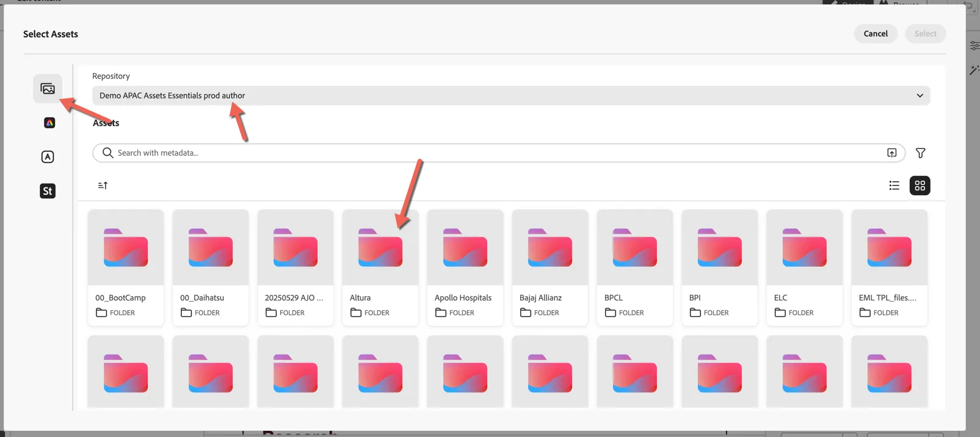Image resolution: width=980 pixels, height=437 pixels.
Task: Click the sort order icon
Action: [103, 186]
